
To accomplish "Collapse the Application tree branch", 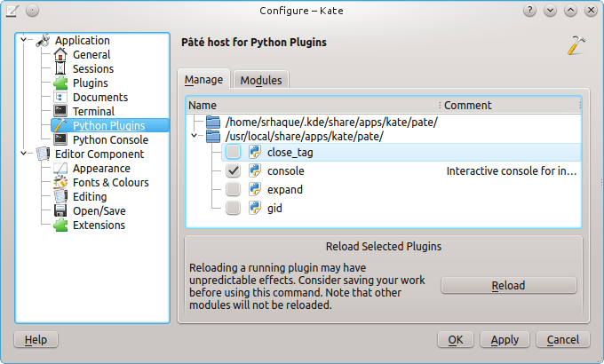I will pos(23,40).
